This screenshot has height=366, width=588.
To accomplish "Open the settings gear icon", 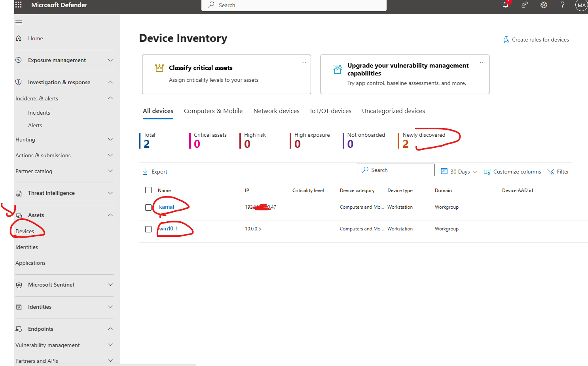I will click(544, 5).
